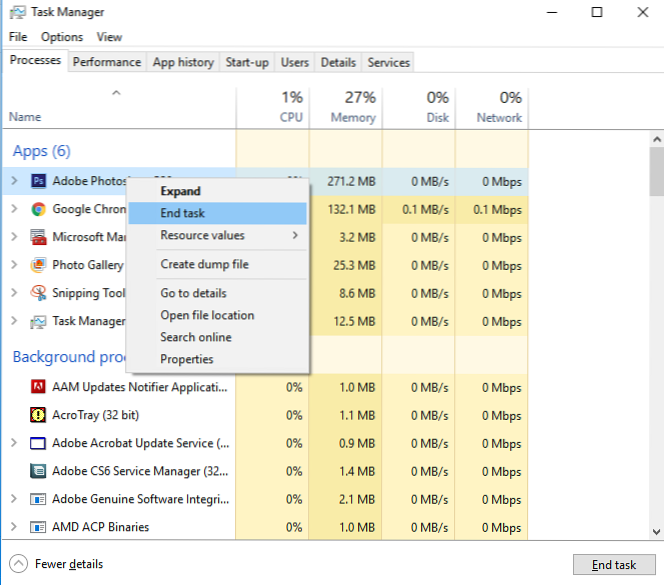
Task: Expand the Adobe Photoshop process row
Action: [14, 181]
